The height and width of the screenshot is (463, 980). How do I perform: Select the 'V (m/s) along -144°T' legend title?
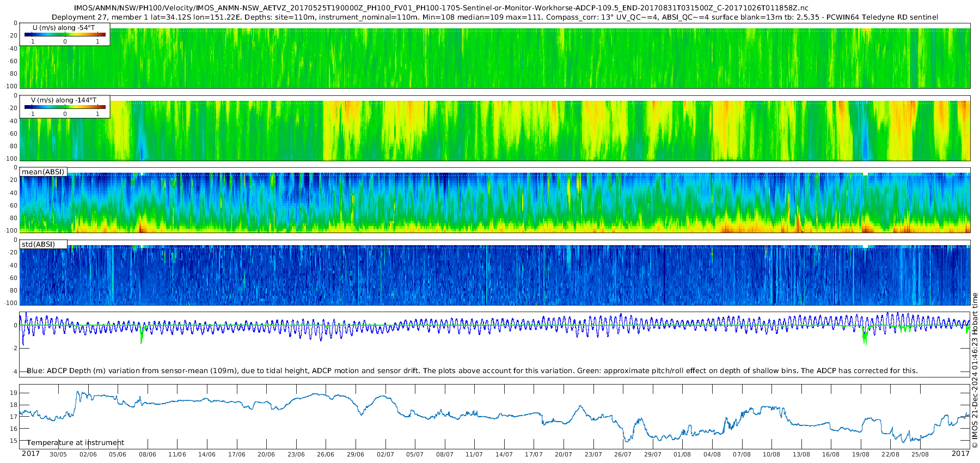64,100
